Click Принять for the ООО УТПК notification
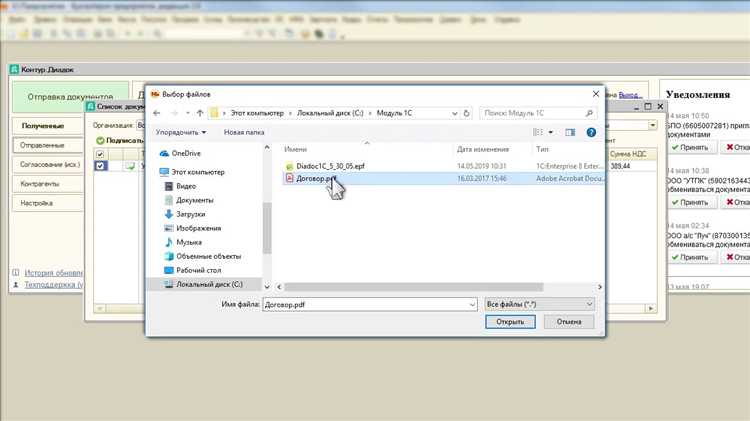This screenshot has height=421, width=750. pos(691,202)
